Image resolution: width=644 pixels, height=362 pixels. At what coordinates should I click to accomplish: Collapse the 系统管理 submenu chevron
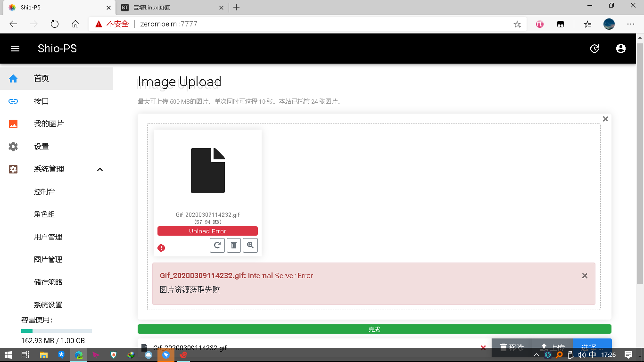(100, 169)
